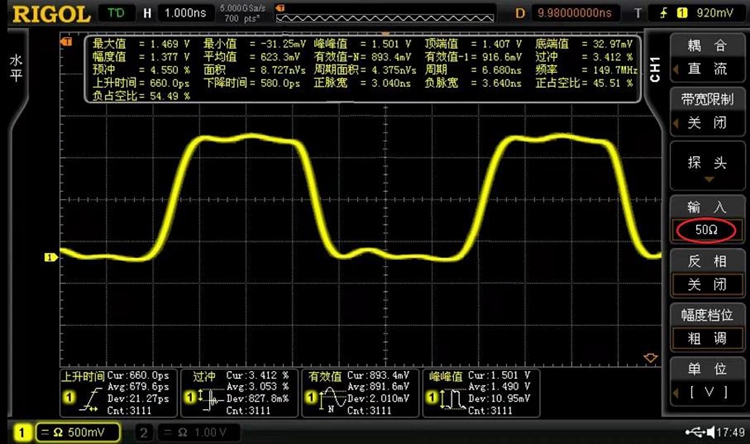Click the USB status icon

694,431
